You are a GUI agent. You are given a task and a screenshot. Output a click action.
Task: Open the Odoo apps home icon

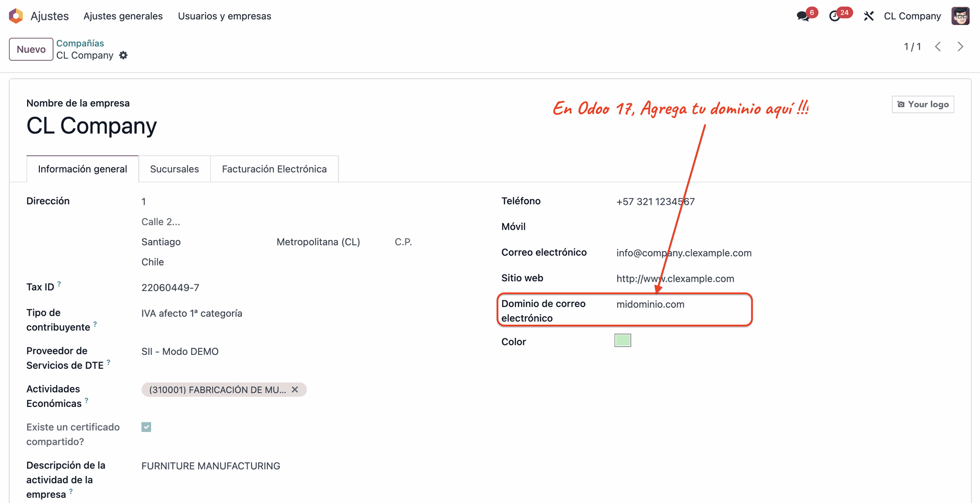click(x=16, y=16)
